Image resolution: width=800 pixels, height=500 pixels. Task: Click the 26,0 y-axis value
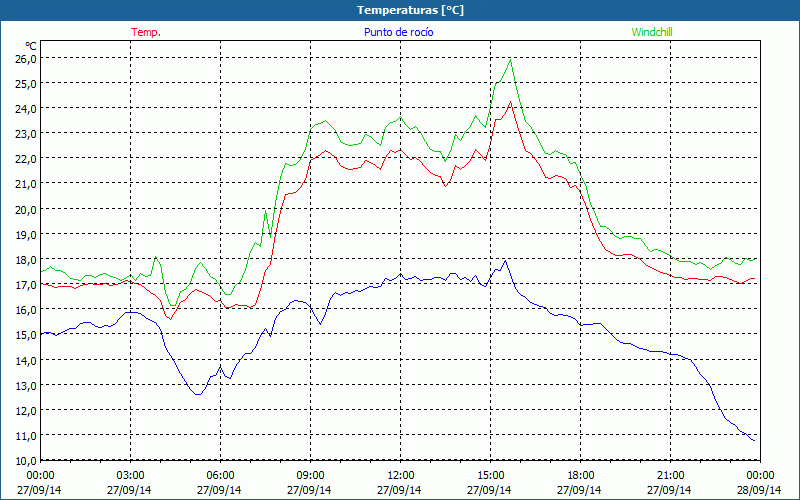coord(27,58)
